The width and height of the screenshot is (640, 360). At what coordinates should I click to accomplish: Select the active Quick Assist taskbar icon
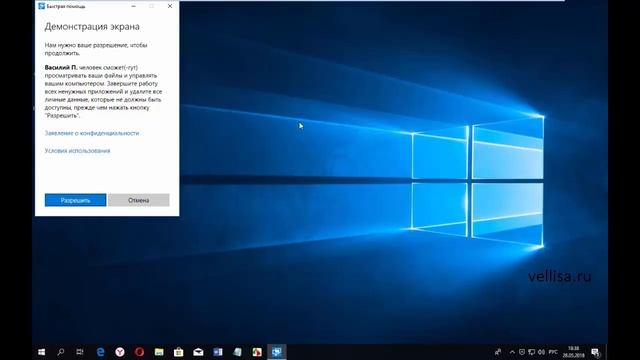pyautogui.click(x=277, y=352)
